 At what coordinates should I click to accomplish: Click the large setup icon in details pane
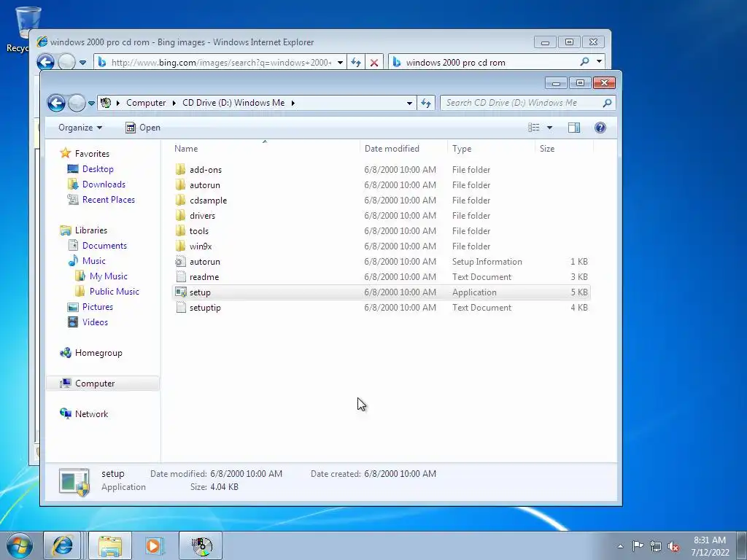[x=74, y=481]
